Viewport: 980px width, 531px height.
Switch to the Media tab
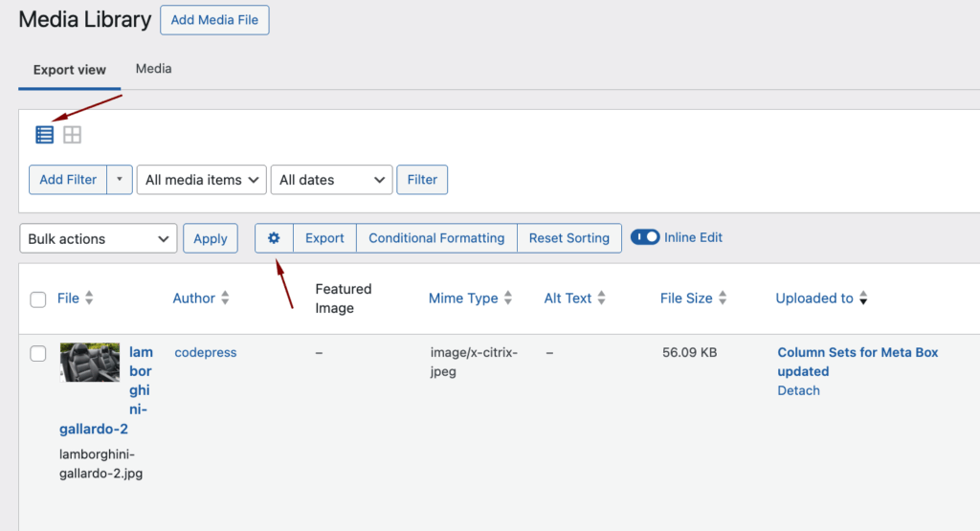tap(153, 69)
